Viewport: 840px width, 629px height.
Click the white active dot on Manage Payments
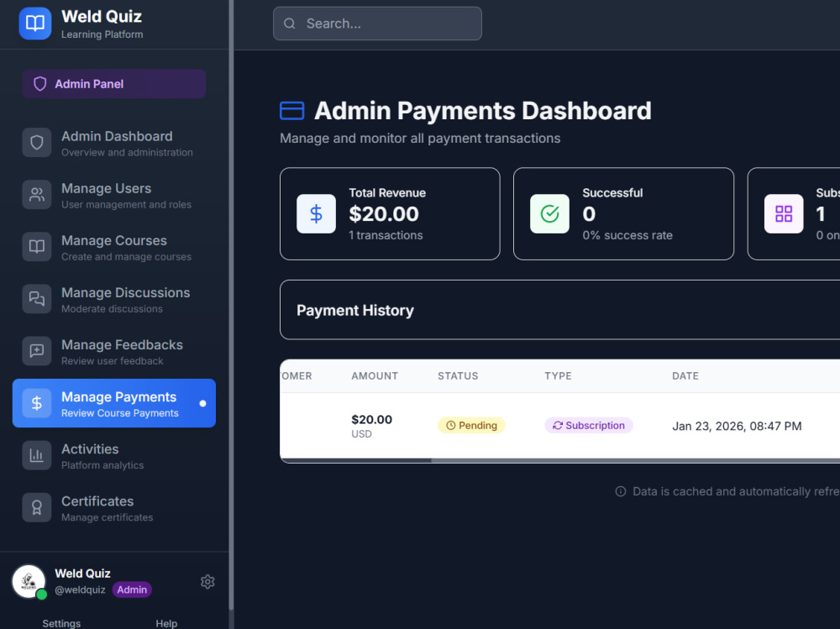(203, 403)
